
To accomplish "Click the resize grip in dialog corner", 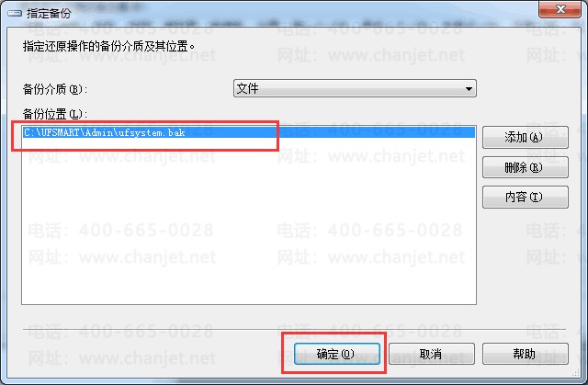I will tap(576, 373).
